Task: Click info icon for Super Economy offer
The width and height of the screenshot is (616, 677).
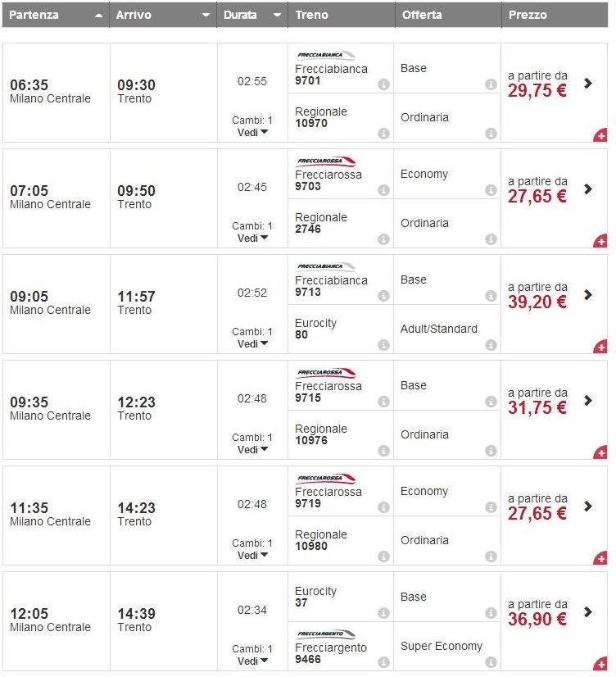Action: (491, 662)
